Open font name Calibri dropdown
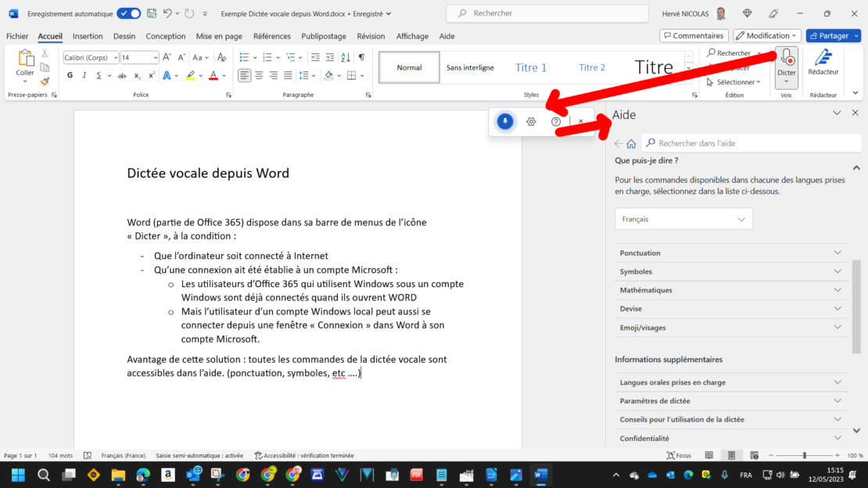The width and height of the screenshot is (868, 488). (x=115, y=58)
